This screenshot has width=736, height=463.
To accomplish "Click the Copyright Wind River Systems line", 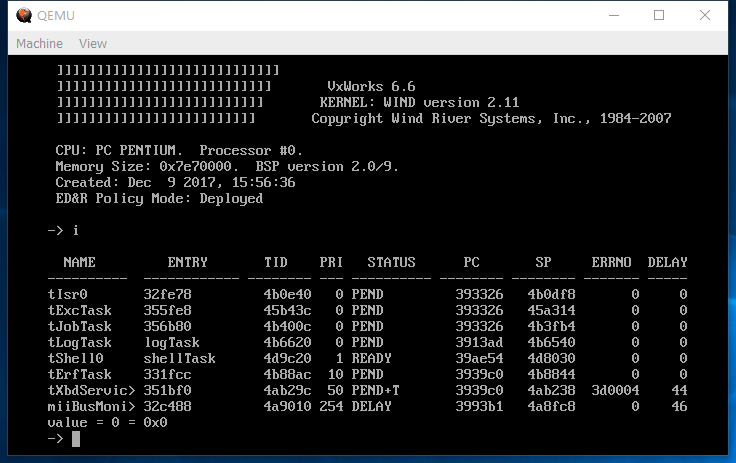I will (x=491, y=118).
